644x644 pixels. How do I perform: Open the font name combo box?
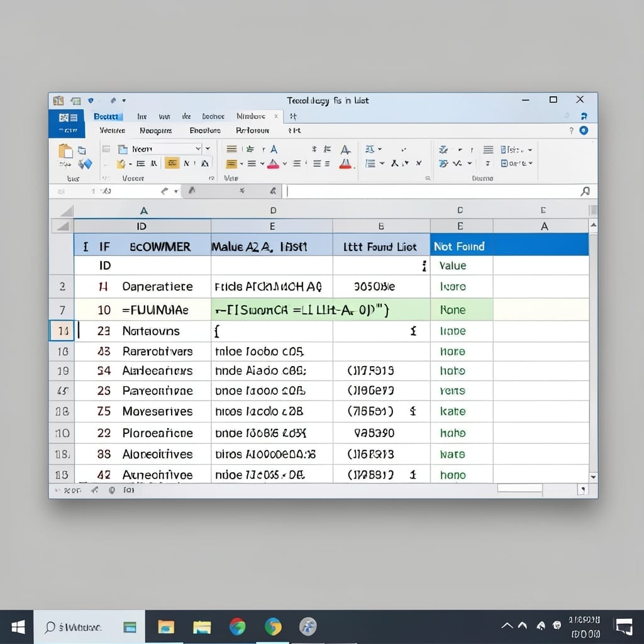(162, 148)
